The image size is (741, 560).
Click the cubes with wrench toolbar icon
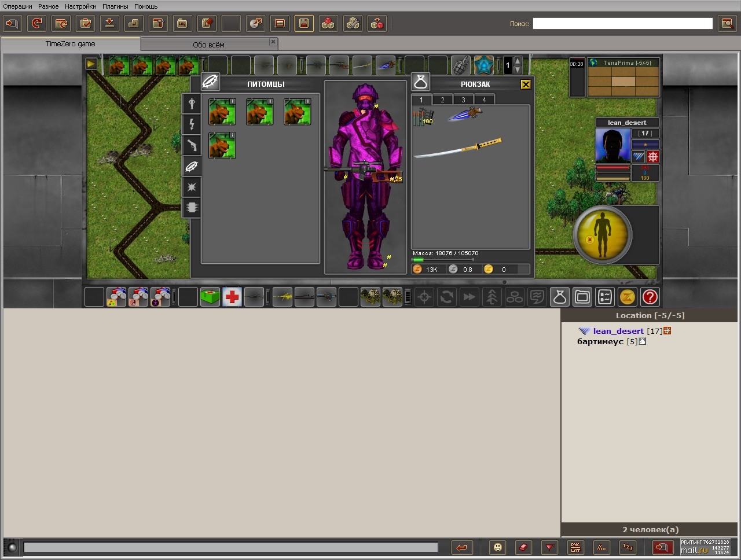[353, 24]
